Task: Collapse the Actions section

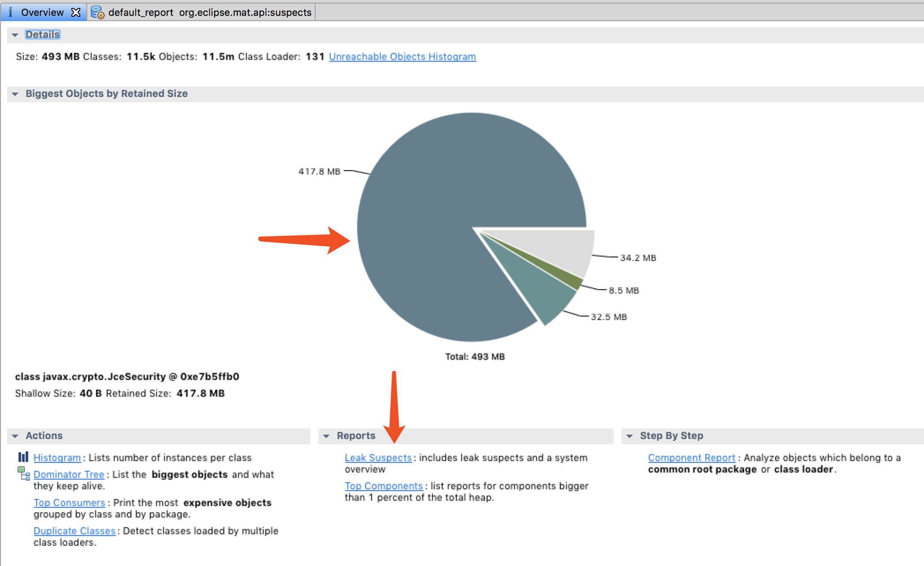Action: tap(15, 436)
